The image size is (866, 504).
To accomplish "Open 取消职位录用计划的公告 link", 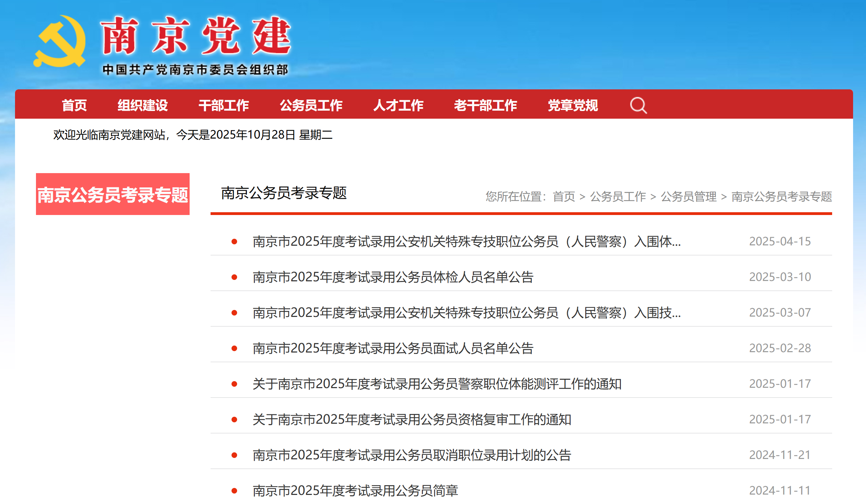I will coord(412,455).
